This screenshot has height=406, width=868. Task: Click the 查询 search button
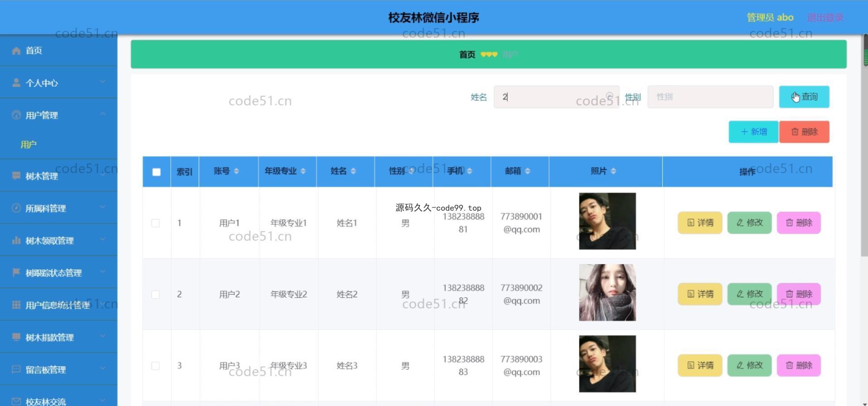804,97
